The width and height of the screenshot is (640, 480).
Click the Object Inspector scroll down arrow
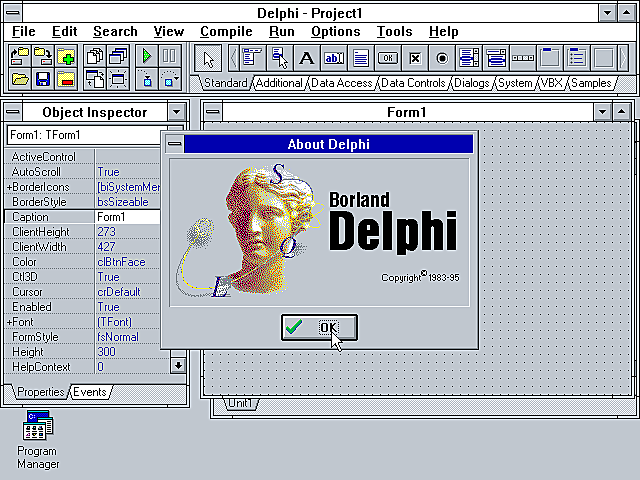pyautogui.click(x=178, y=365)
